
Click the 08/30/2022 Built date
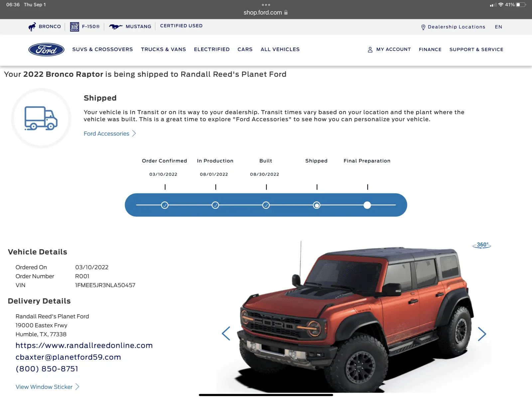coord(265,174)
